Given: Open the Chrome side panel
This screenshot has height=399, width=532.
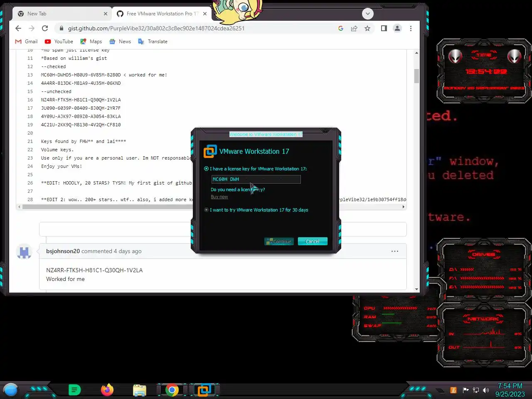Looking at the screenshot, I should (x=384, y=28).
